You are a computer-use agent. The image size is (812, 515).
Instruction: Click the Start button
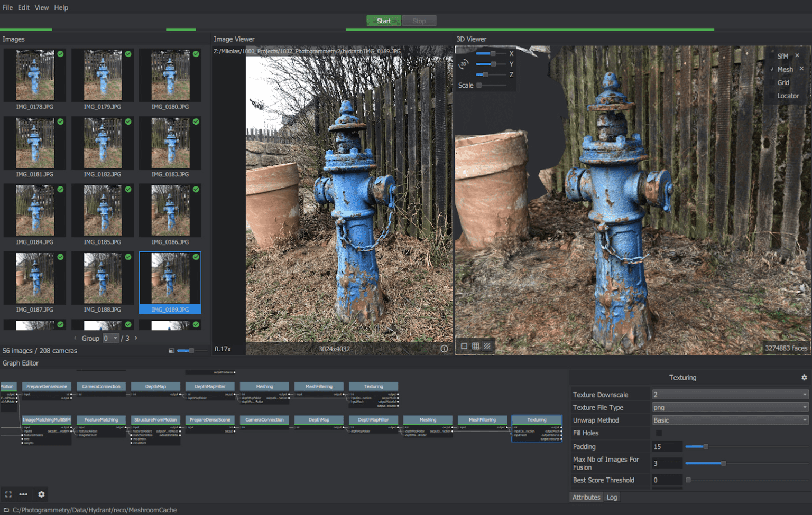383,21
